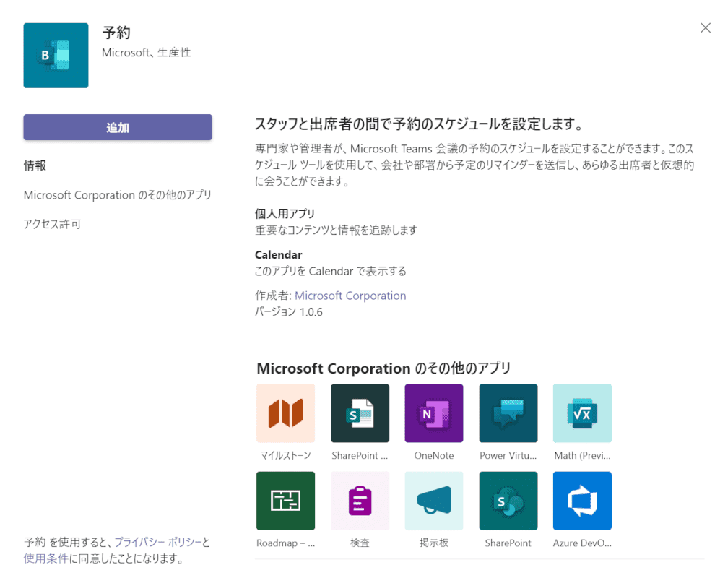Close the app details dialog
728x578 pixels.
point(705,28)
